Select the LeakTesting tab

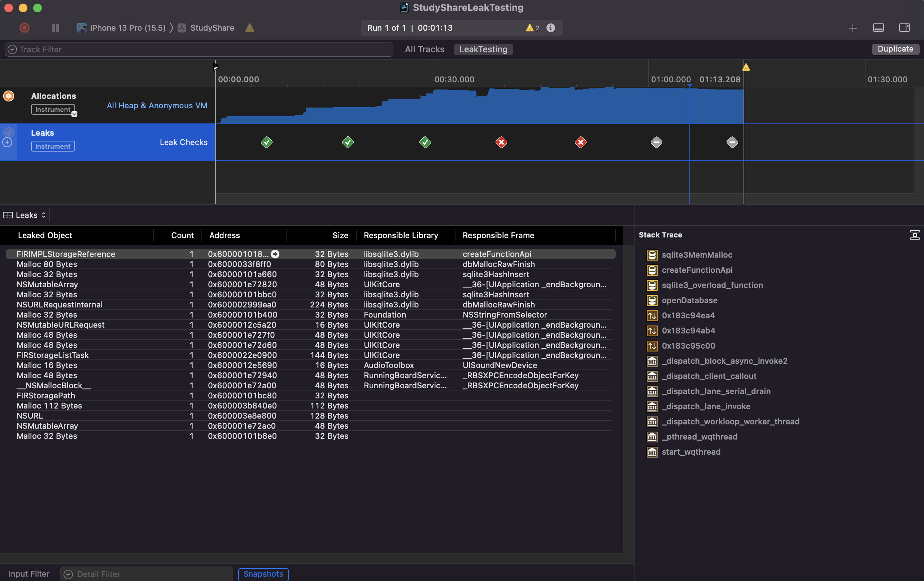pyautogui.click(x=483, y=49)
